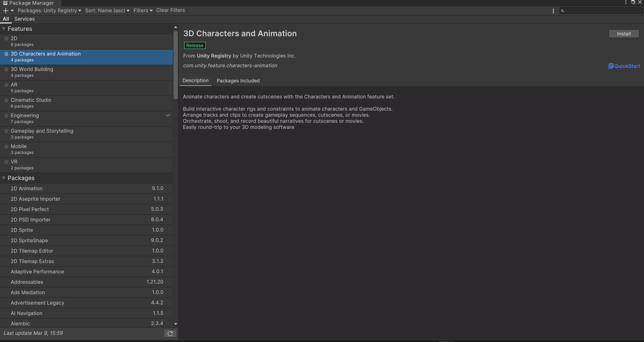The width and height of the screenshot is (644, 342).
Task: Click the refresh icon in the status bar
Action: (170, 333)
